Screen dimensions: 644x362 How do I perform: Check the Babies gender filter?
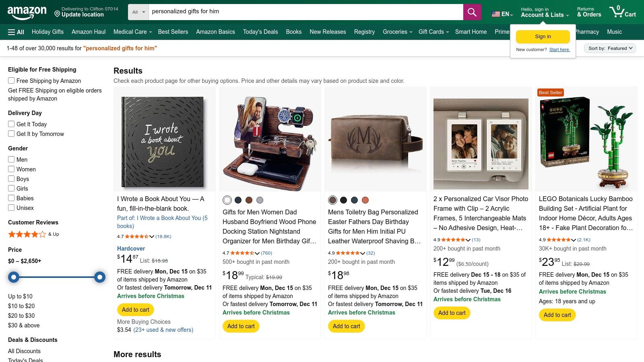click(x=11, y=198)
